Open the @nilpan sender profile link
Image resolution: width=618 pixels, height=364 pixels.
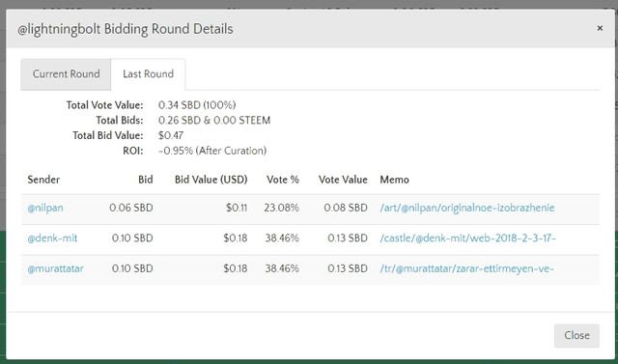pyautogui.click(x=45, y=208)
